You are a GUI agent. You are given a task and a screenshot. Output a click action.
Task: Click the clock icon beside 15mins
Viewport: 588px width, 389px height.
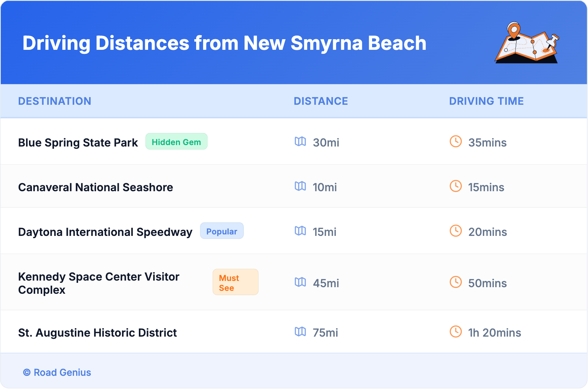pos(456,186)
